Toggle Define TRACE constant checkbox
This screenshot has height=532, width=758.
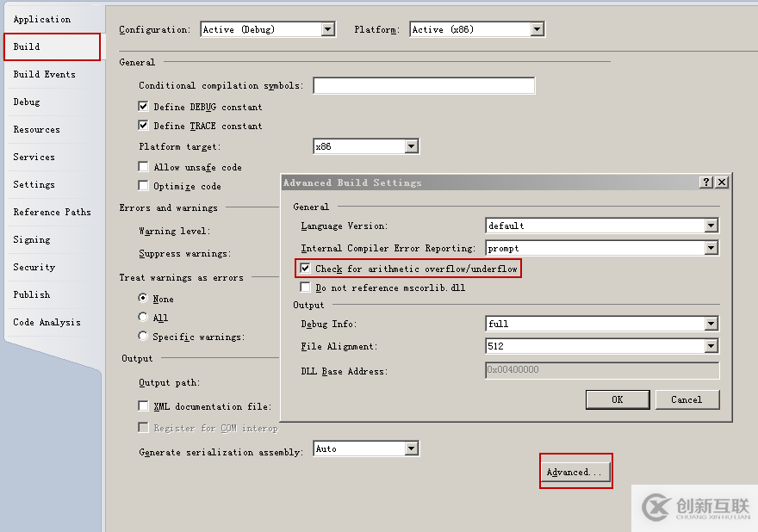(x=143, y=125)
